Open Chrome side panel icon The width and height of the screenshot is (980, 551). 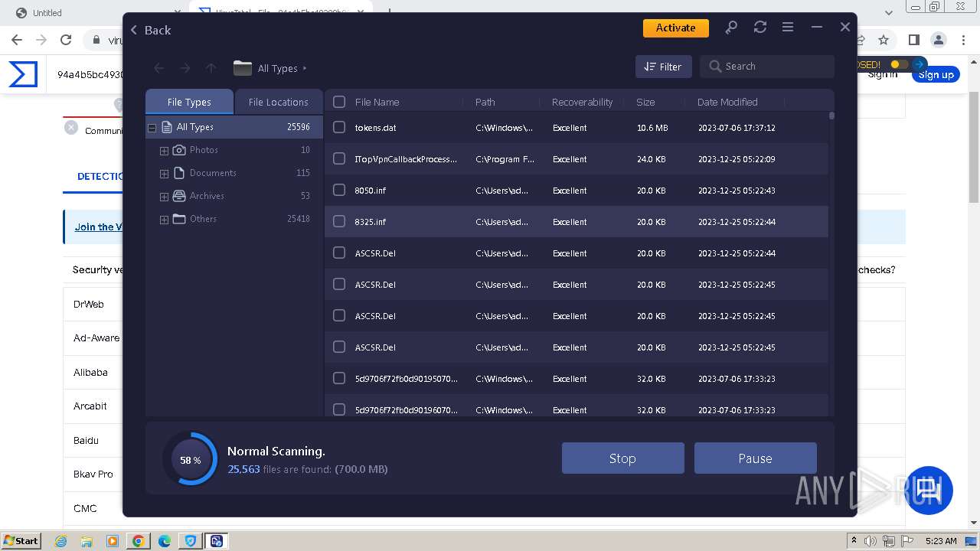coord(913,40)
